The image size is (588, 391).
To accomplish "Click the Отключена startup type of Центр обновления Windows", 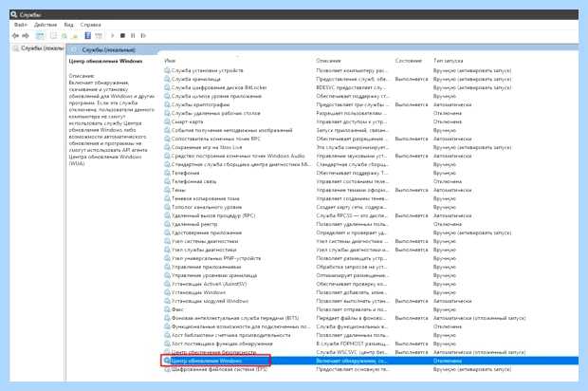I will [x=448, y=361].
